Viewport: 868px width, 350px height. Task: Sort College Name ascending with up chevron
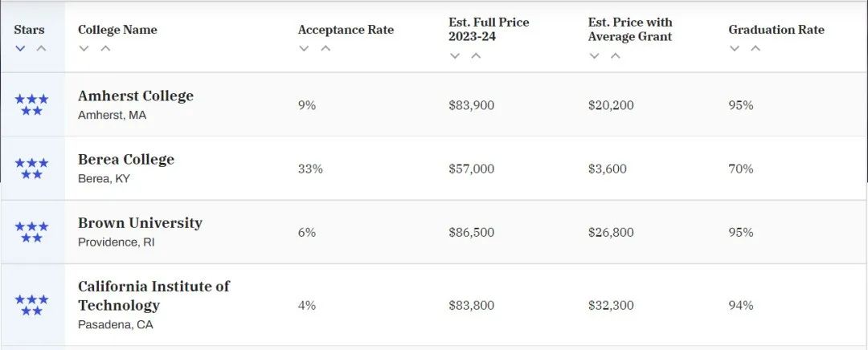(105, 48)
